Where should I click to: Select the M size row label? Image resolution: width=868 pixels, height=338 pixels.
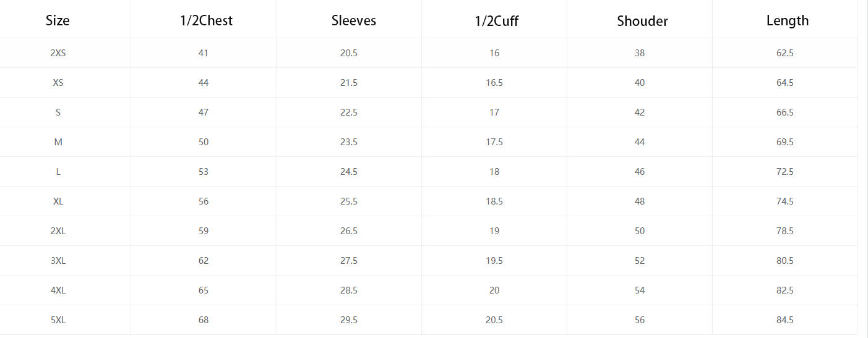(58, 142)
